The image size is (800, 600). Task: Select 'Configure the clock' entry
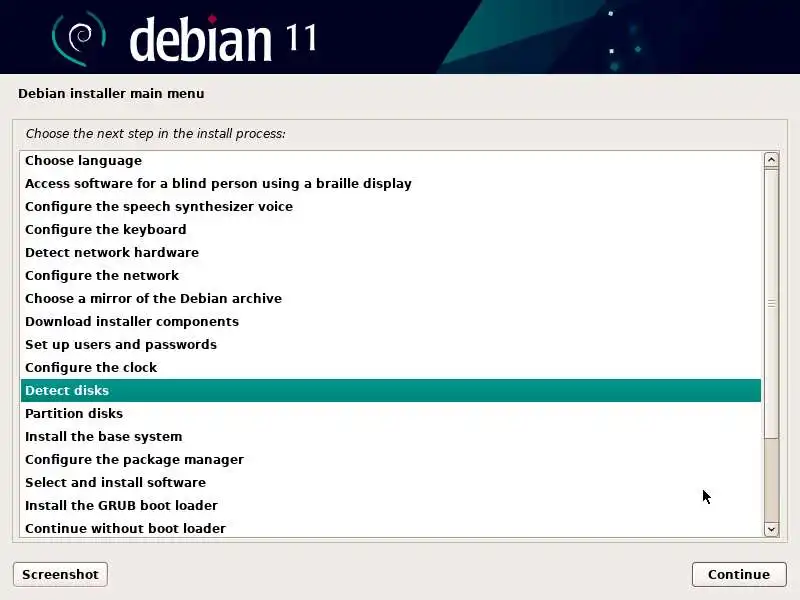coord(390,367)
